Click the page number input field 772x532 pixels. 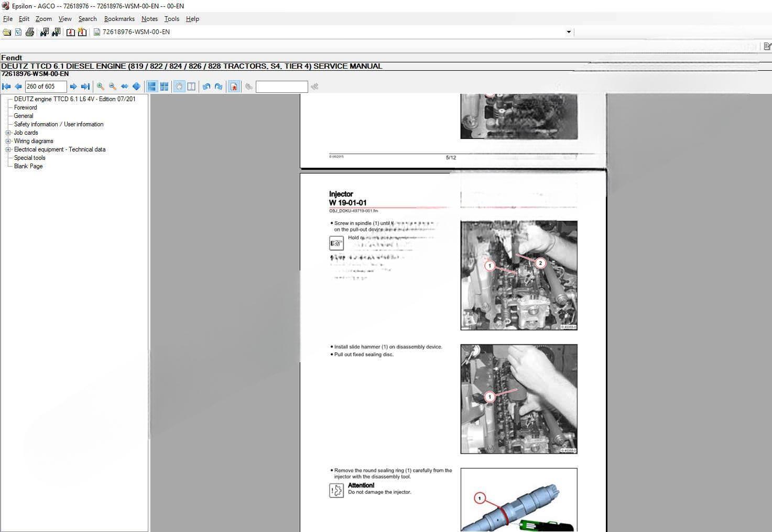pos(46,86)
